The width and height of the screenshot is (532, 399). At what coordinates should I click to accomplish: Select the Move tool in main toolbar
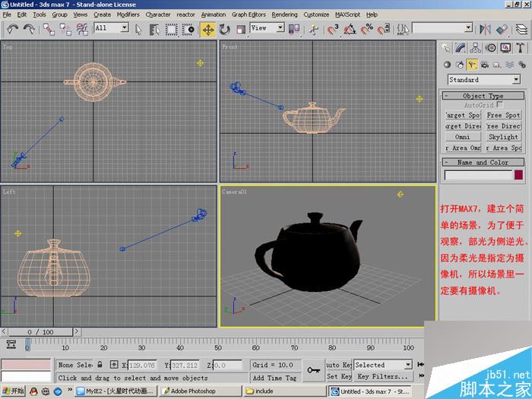point(207,29)
